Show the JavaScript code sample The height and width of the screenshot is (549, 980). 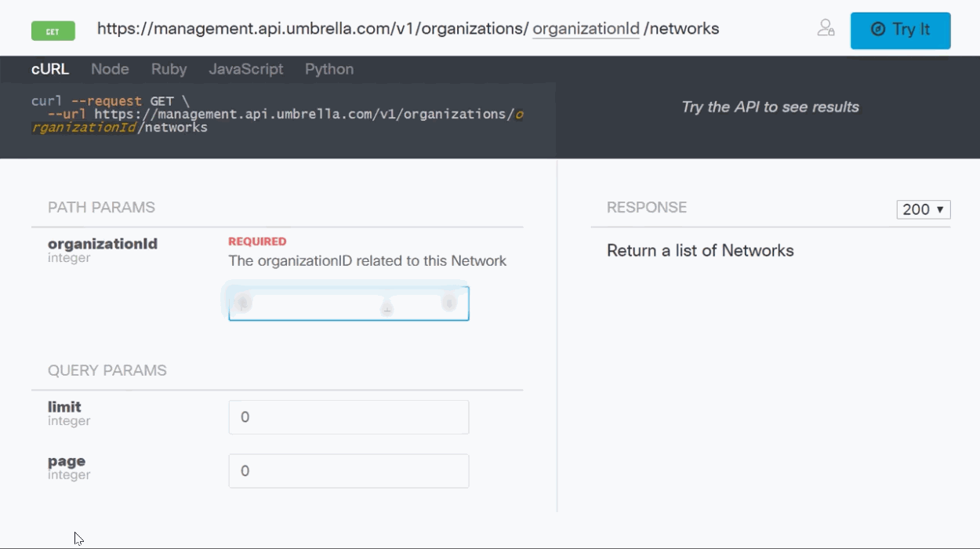pyautogui.click(x=245, y=69)
